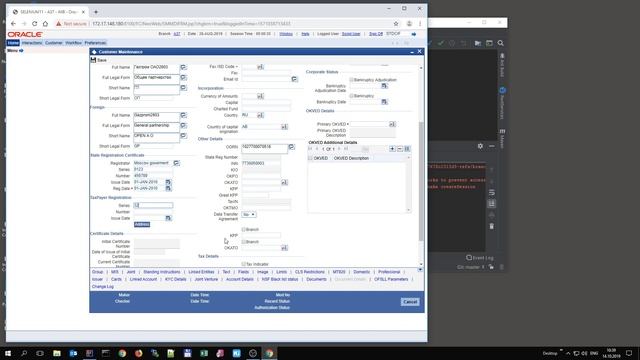Open Fax ISD Code list of values
This screenshot has height=360, width=640.
click(260, 67)
